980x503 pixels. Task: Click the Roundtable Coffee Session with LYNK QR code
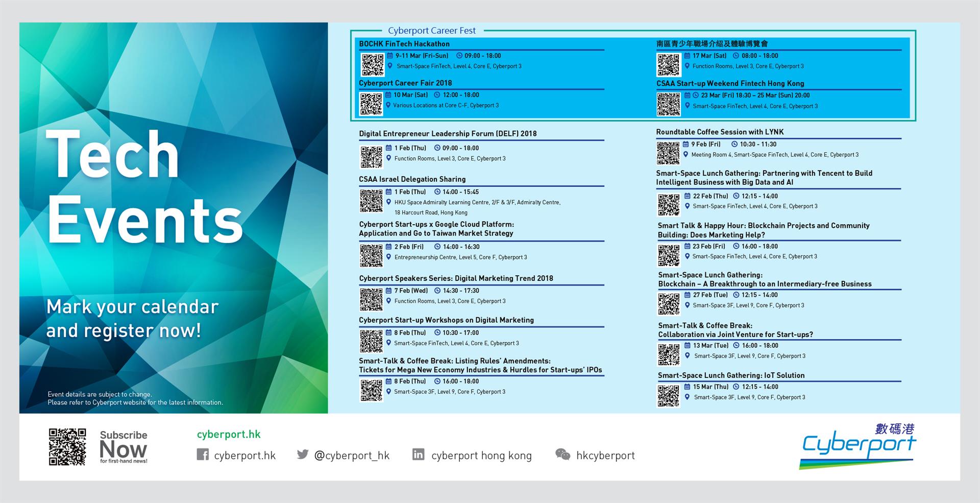tap(668, 153)
